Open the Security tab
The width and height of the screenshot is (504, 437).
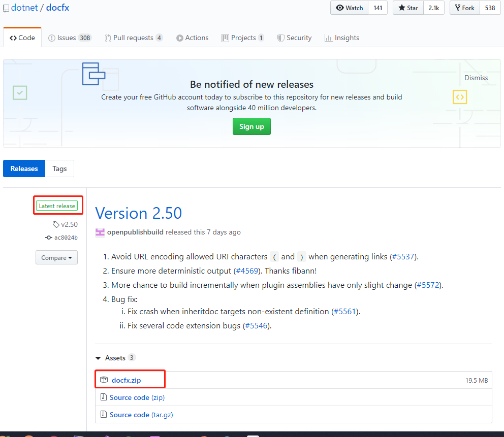(x=295, y=38)
